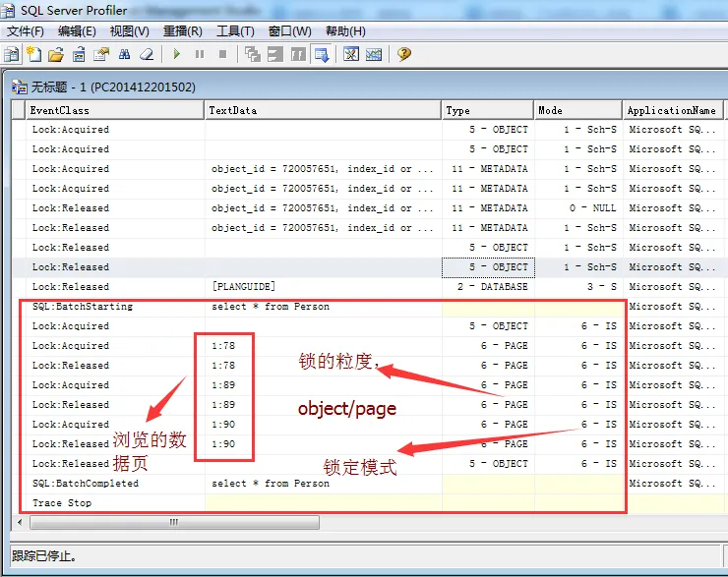Image resolution: width=728 pixels, height=577 pixels.
Task: Click the Mode column header
Action: pyautogui.click(x=578, y=110)
